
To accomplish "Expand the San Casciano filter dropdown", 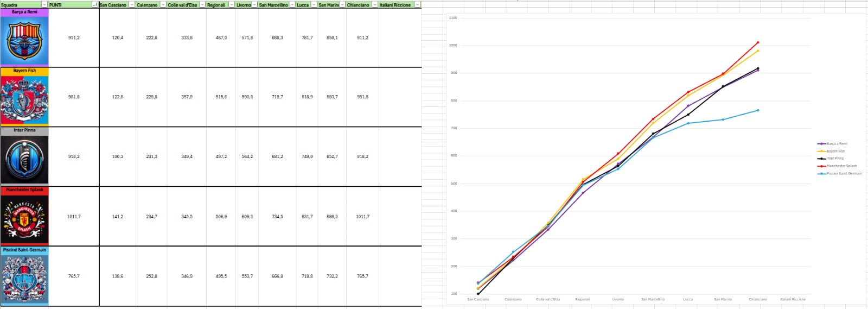I will (132, 4).
